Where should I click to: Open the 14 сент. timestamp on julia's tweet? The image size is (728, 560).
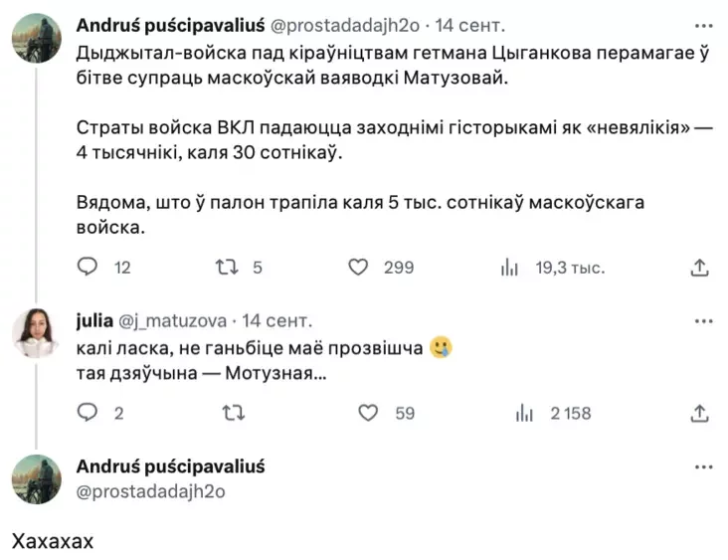276,321
